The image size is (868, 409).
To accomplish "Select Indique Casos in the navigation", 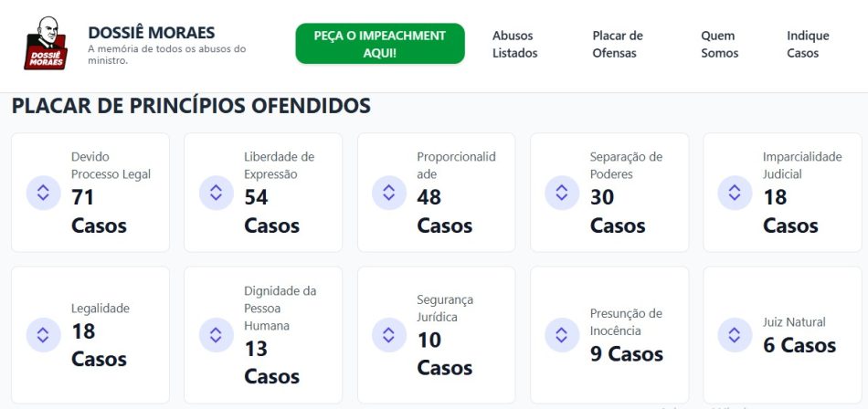I will coord(808,44).
